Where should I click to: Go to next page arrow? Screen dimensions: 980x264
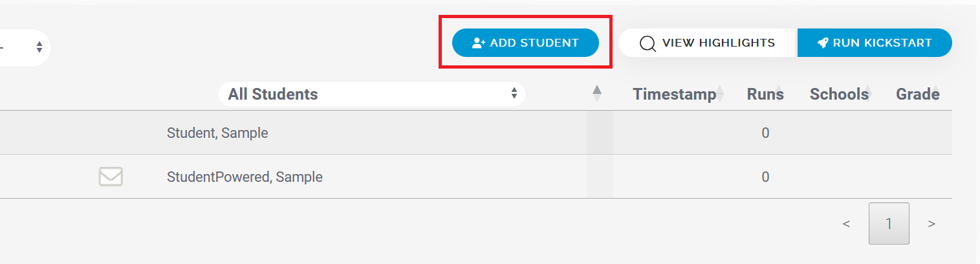[x=931, y=224]
